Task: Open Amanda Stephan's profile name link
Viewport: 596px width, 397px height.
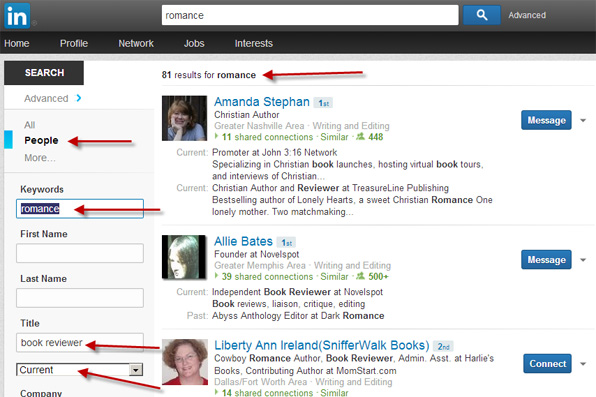Action: click(262, 102)
